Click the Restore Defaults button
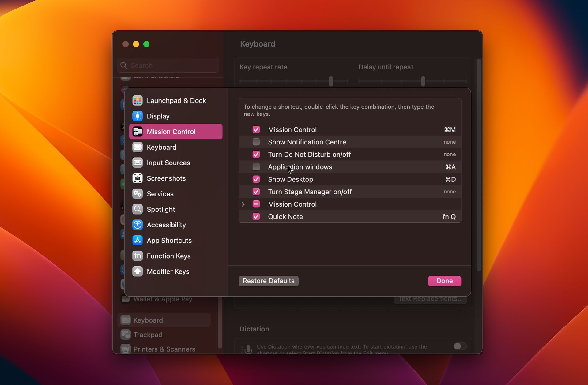Viewport: 588px width, 385px height. (268, 281)
